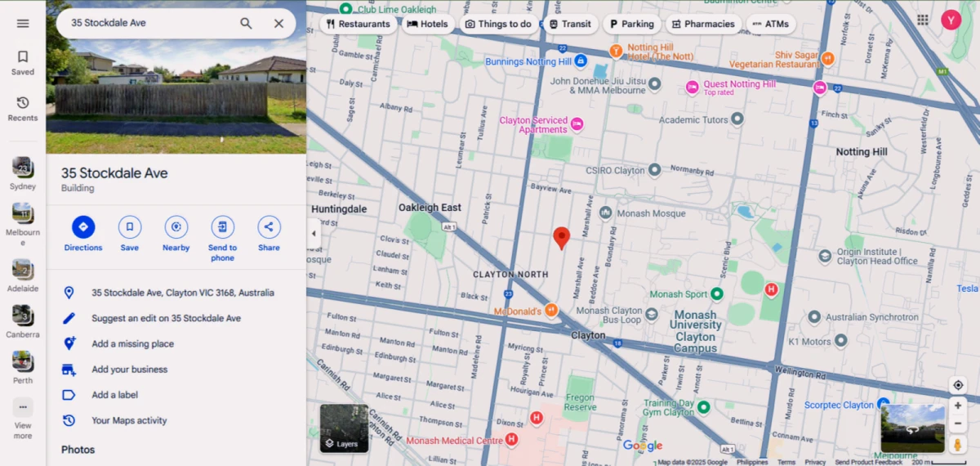This screenshot has width=980, height=466.
Task: Click the McDonald's map marker
Action: pyautogui.click(x=552, y=310)
